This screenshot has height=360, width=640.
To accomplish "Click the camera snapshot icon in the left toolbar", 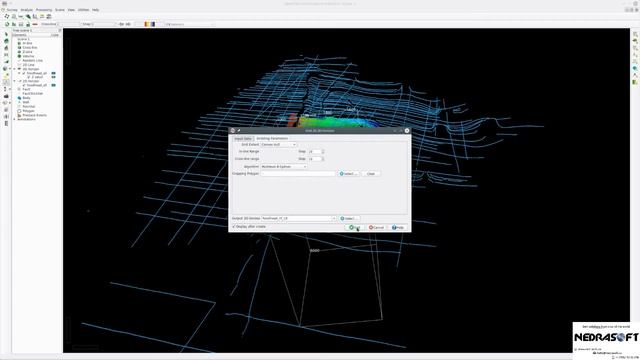I will [x=6, y=96].
